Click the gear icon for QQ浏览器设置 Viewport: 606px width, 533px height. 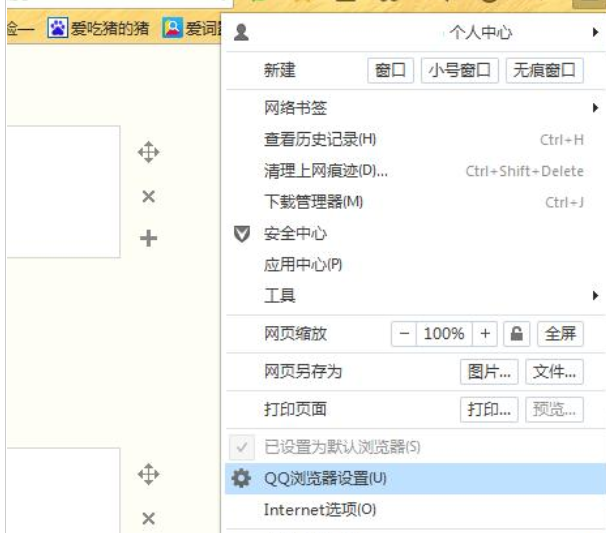tap(240, 478)
